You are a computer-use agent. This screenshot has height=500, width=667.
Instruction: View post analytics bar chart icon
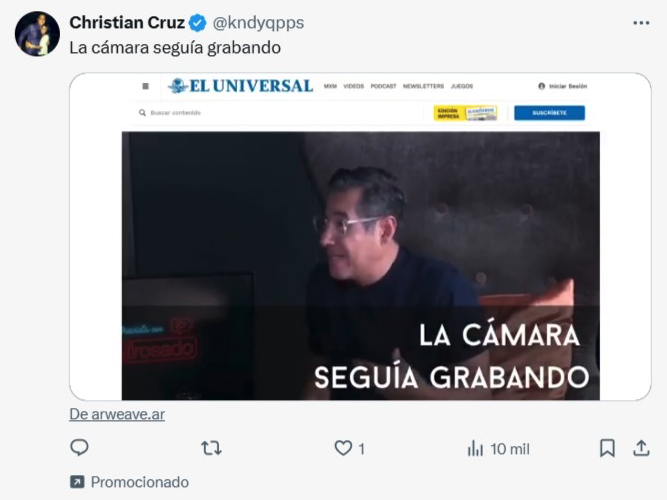tap(475, 449)
